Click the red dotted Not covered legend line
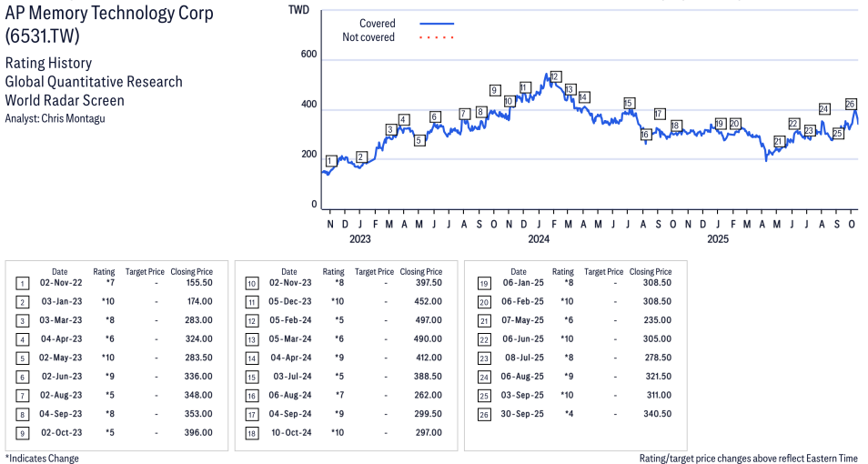868x464 pixels. 437,37
